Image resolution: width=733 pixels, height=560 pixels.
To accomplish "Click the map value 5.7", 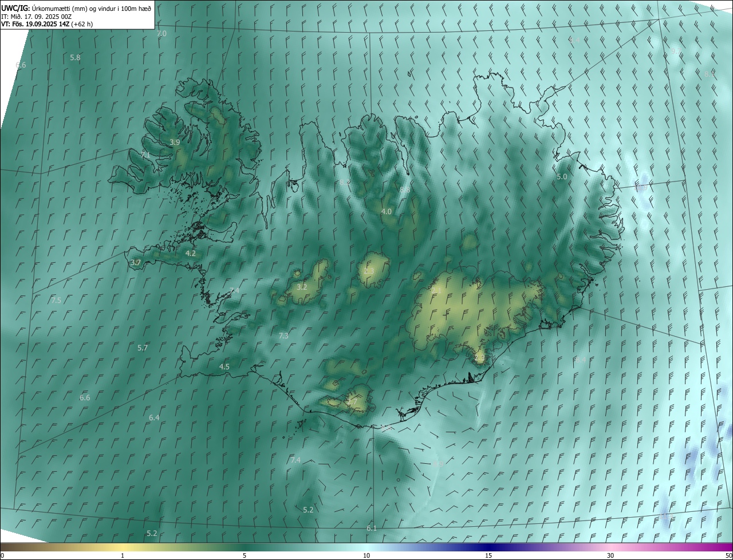I will pos(143,348).
